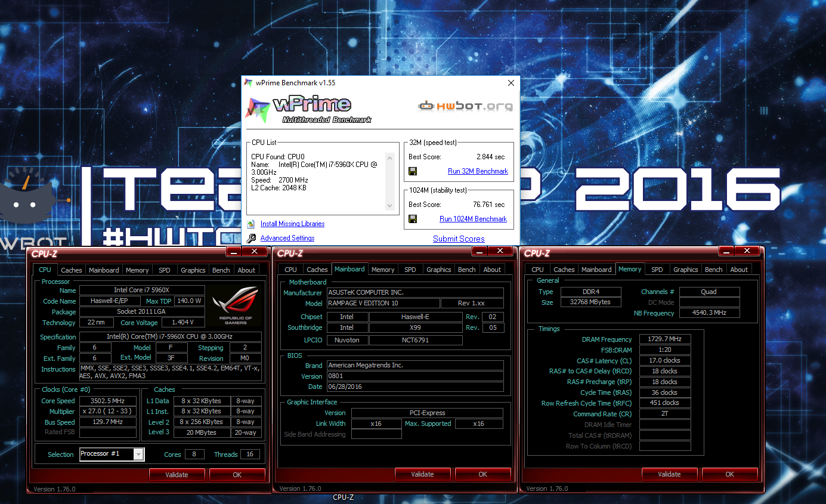
Task: Click the Package value Socket 2011 LGA
Action: click(143, 312)
